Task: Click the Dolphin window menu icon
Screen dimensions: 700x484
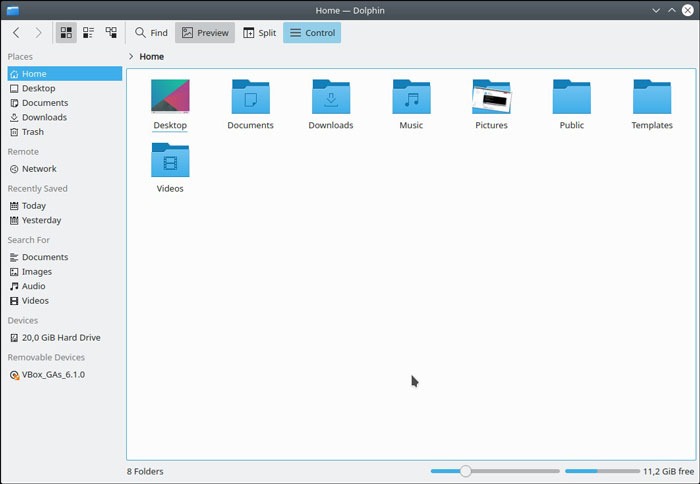Action: coord(12,10)
